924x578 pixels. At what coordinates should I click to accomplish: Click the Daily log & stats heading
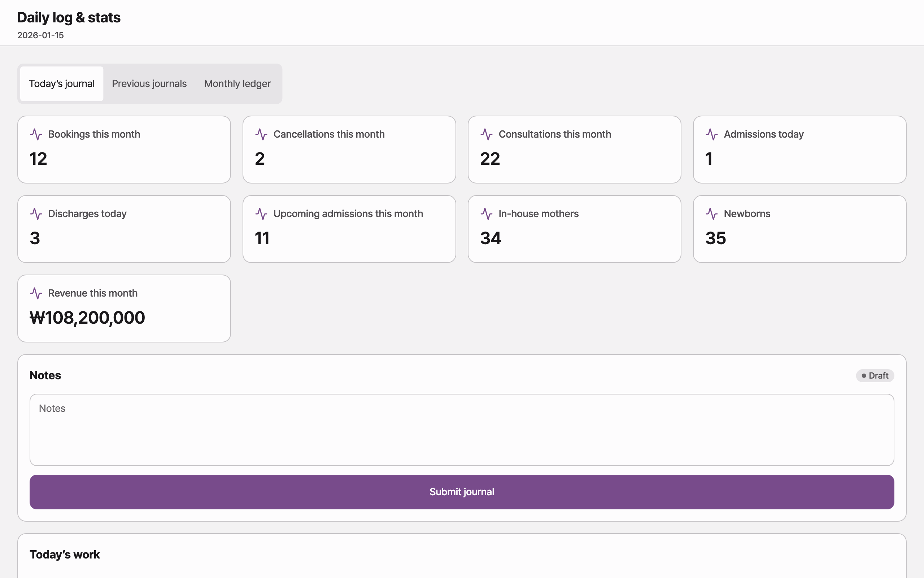pos(69,18)
